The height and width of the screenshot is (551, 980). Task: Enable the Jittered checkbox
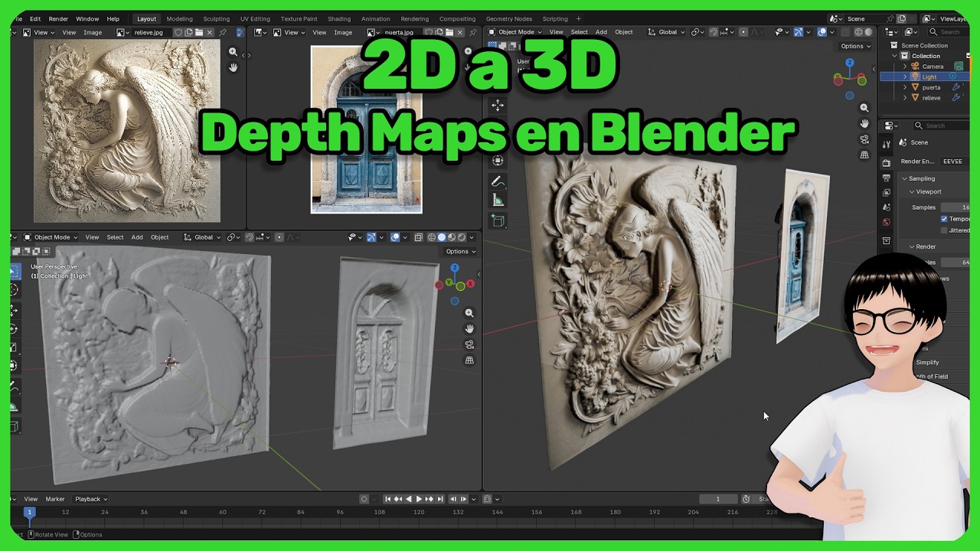pos(944,230)
